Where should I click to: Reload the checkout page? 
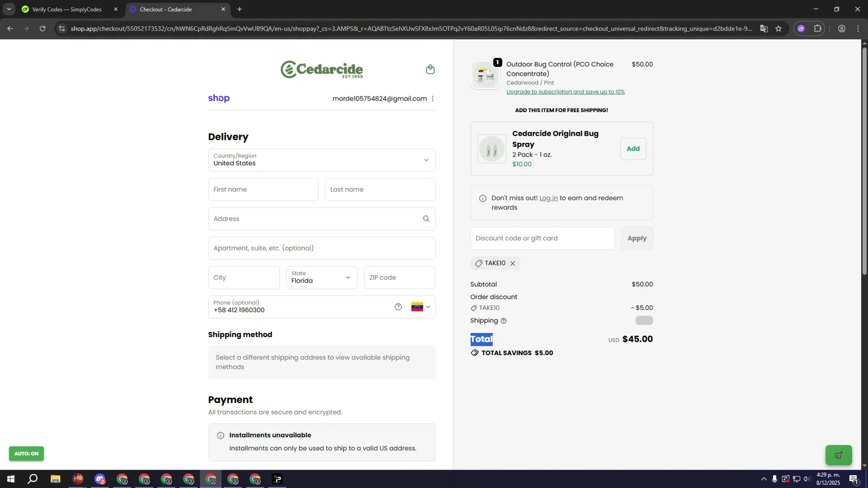click(42, 28)
